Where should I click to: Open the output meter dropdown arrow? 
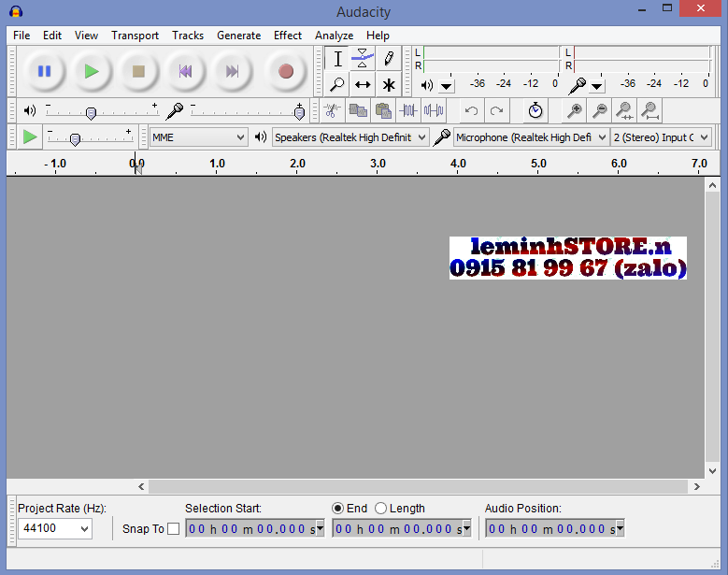[446, 86]
